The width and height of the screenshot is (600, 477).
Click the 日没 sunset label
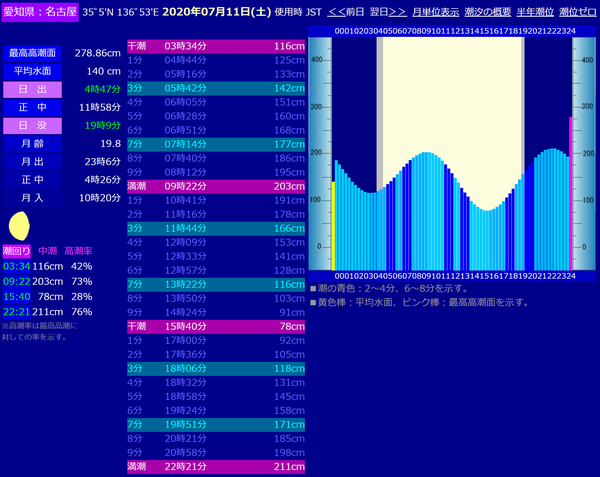click(x=32, y=126)
